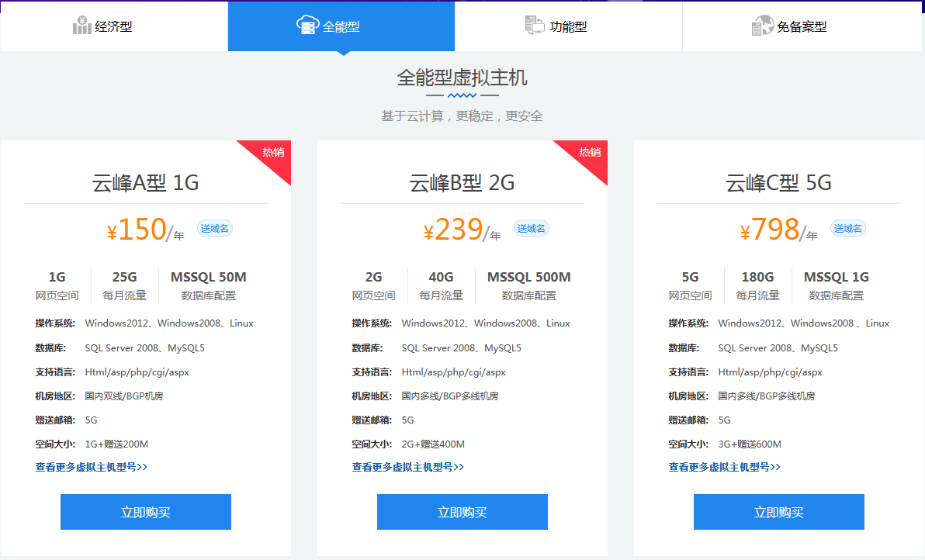
Task: Open the 免备案型 tab
Action: point(802,26)
